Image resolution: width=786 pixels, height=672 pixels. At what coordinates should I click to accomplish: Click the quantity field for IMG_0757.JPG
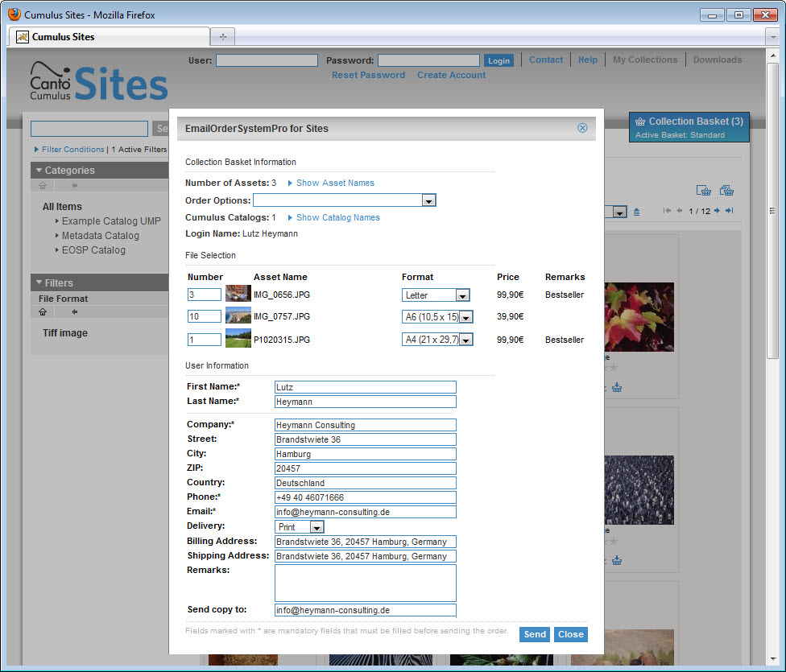click(x=204, y=316)
